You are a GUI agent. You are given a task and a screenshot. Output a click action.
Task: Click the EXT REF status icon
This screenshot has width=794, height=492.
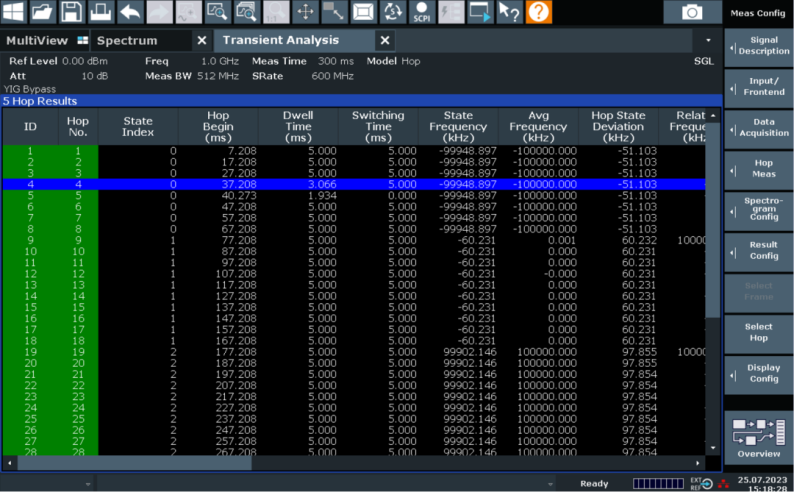coord(702,483)
